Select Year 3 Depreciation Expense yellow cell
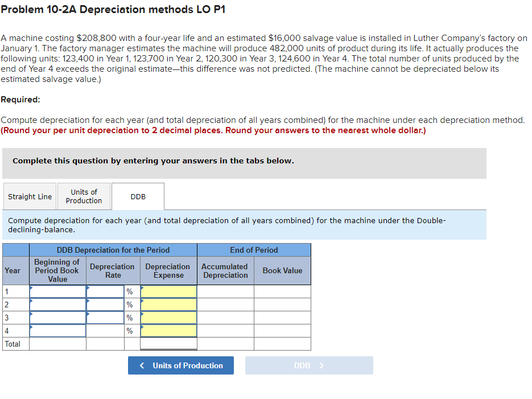Screen dimensions: 532x399 click(x=168, y=318)
